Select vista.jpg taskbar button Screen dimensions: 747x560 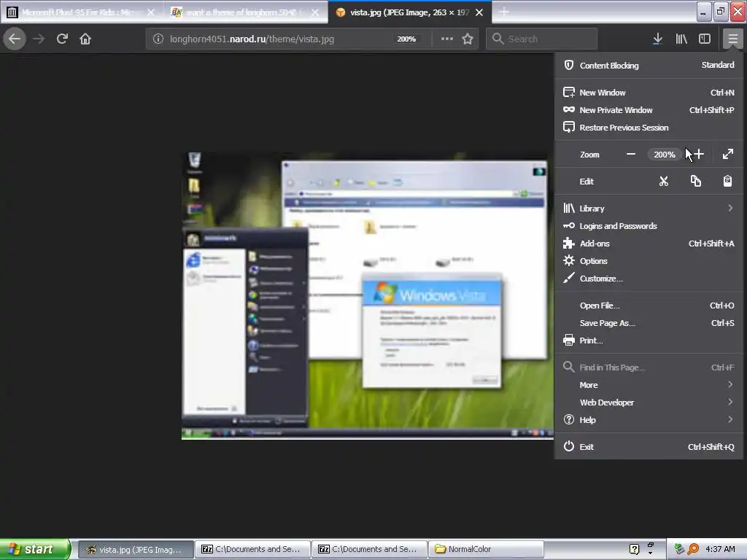[135, 550]
